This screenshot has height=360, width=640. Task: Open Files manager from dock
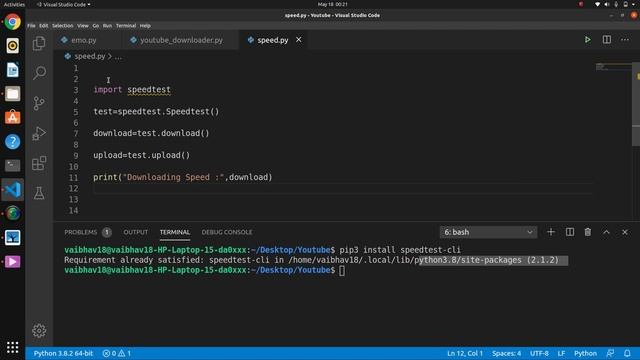pos(13,94)
